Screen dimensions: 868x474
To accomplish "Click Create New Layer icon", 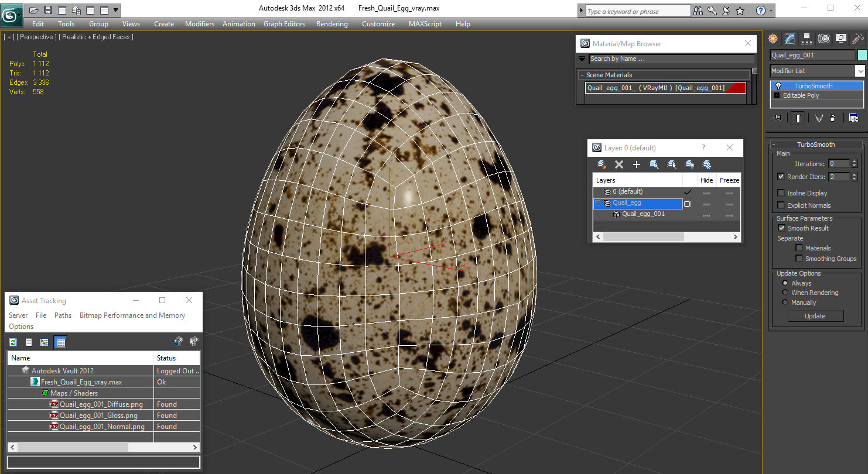I will [601, 164].
